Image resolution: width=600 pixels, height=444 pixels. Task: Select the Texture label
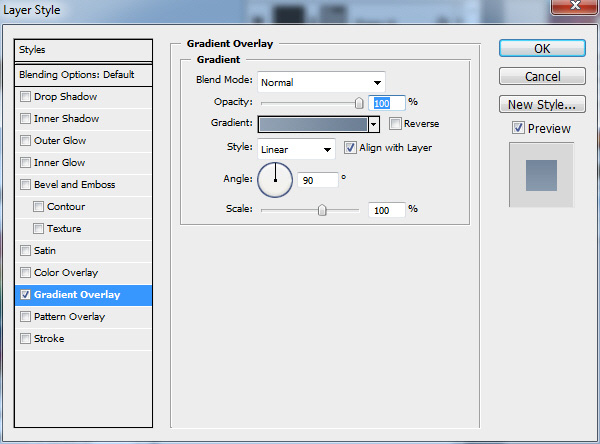[64, 229]
